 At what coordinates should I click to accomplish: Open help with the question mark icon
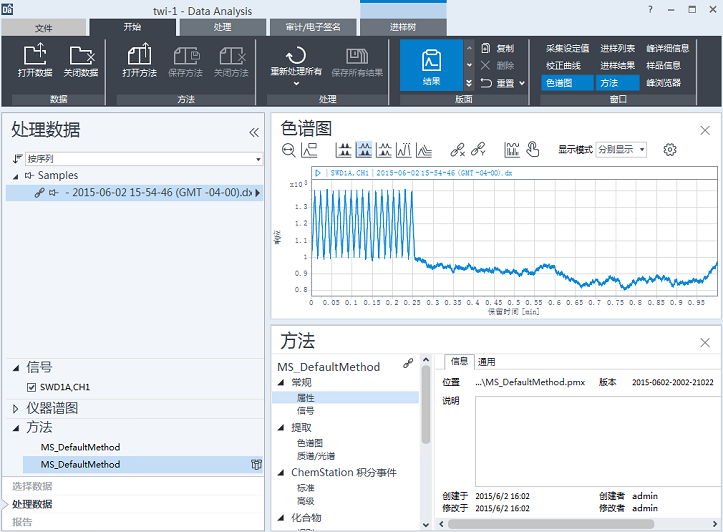(650, 9)
